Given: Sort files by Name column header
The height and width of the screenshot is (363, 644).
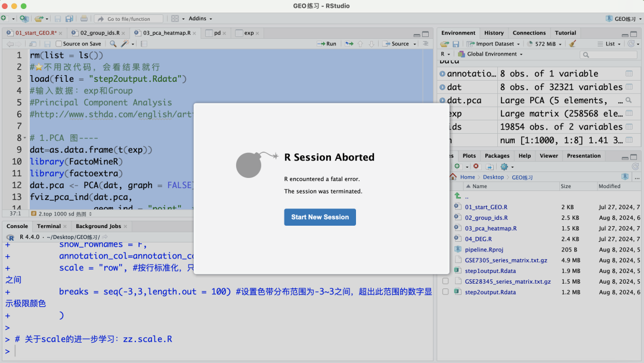Looking at the screenshot, I should (x=479, y=186).
